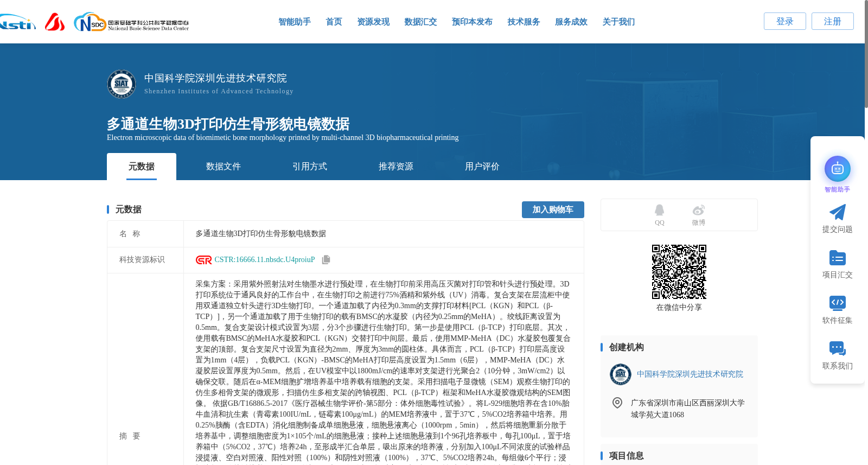Switch to 数据文件 tab

tap(224, 167)
